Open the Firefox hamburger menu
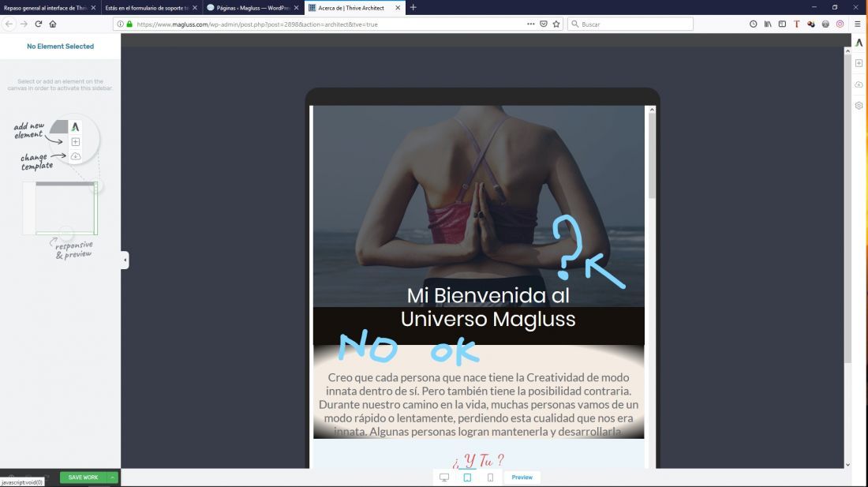Screen dimensions: 868x487 tap(858, 24)
